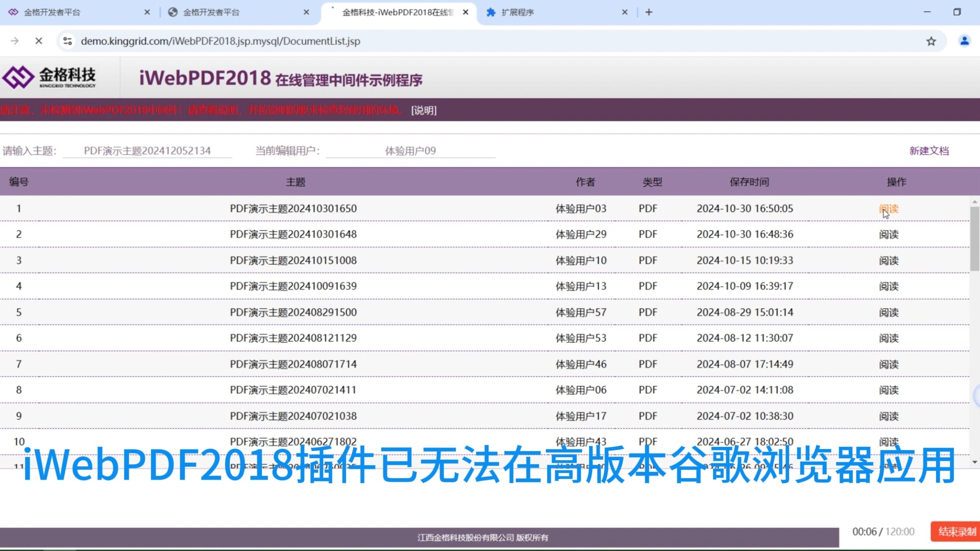Click the 请输入主题 topic input field

click(147, 150)
